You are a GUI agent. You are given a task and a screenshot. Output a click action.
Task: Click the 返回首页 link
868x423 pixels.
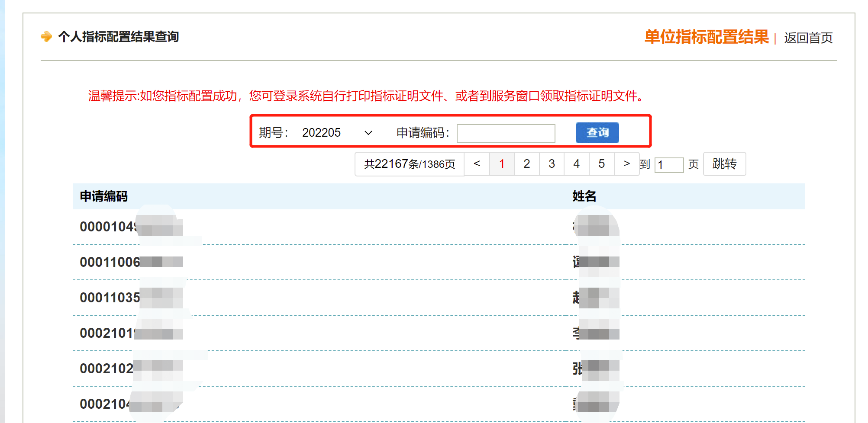(x=808, y=38)
